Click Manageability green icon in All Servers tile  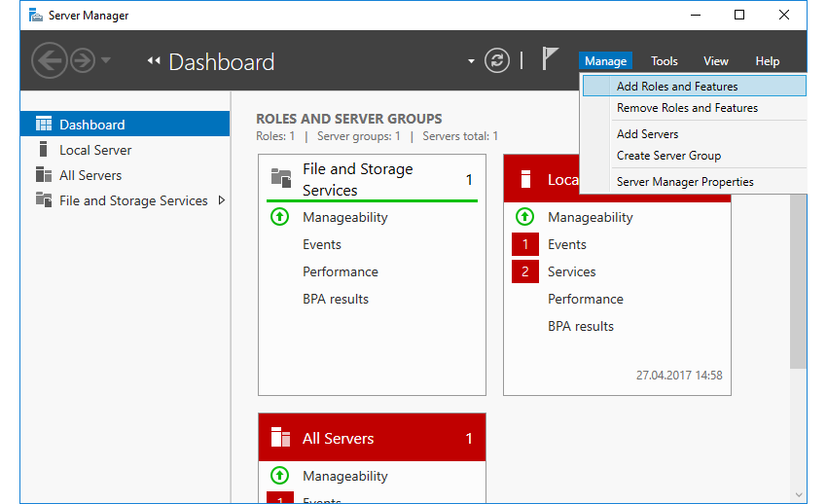pos(279,476)
